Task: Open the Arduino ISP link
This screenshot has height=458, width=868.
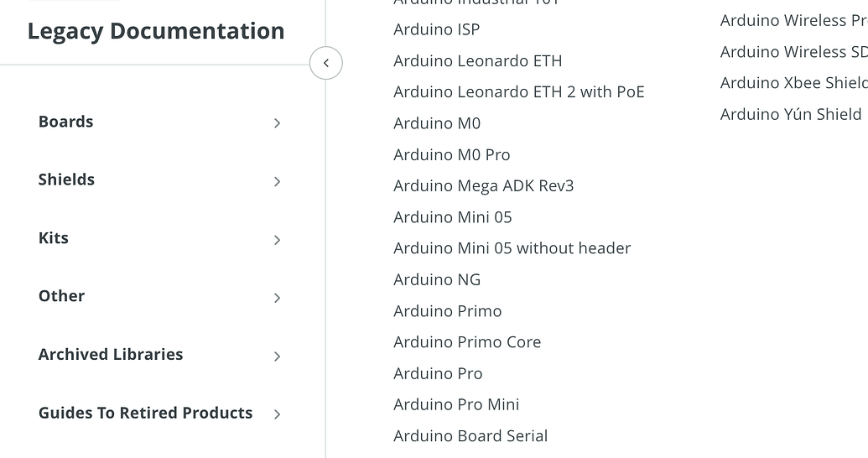Action: pyautogui.click(x=437, y=29)
